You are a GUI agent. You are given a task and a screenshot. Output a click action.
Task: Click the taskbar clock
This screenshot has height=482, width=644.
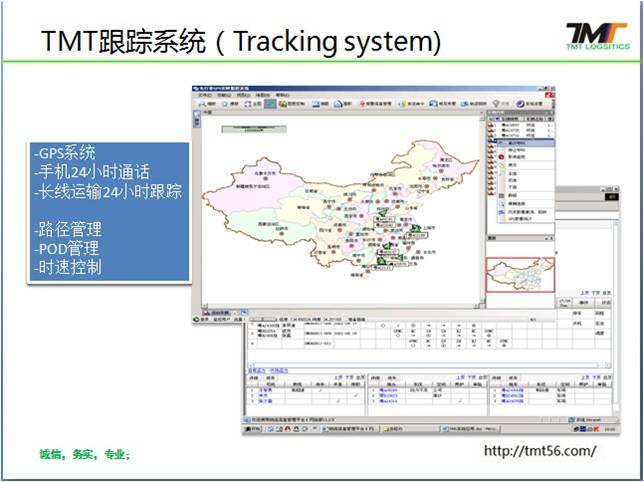[x=610, y=429]
